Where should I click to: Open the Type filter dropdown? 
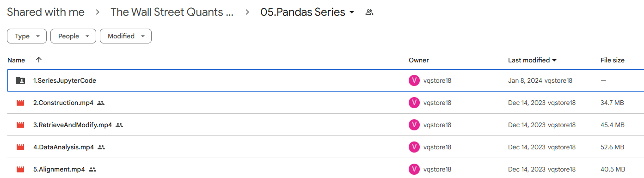(x=27, y=36)
